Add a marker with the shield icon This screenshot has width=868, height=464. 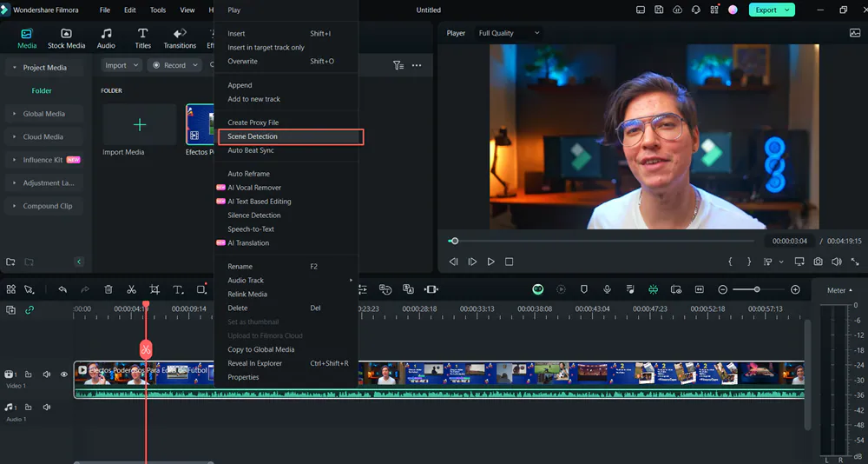(584, 289)
